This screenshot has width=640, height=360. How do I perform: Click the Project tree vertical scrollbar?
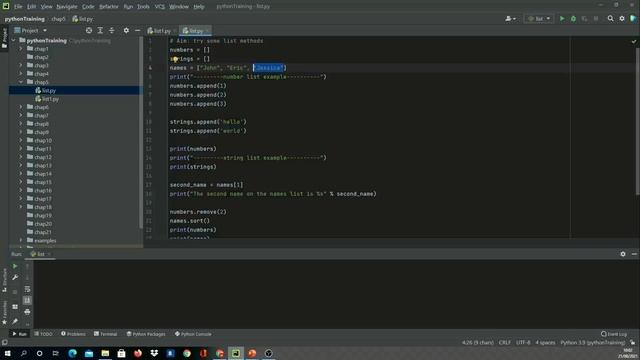point(141,133)
